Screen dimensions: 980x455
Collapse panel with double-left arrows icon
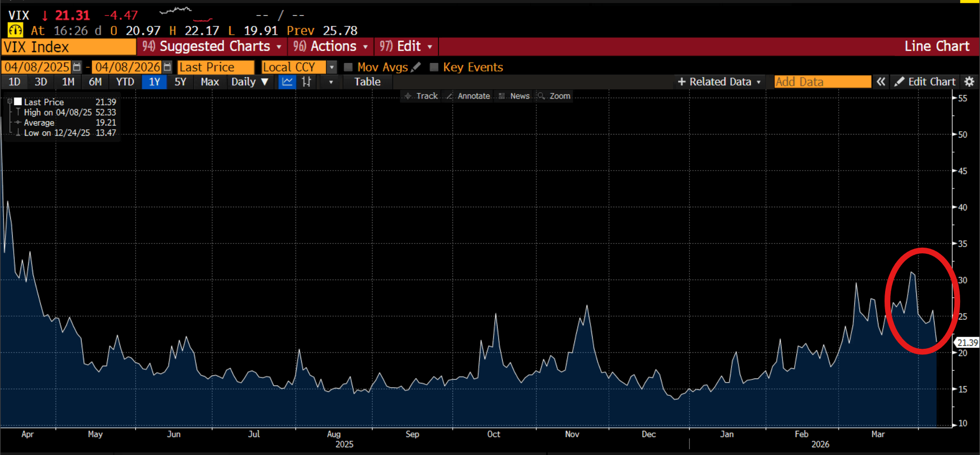coord(881,82)
